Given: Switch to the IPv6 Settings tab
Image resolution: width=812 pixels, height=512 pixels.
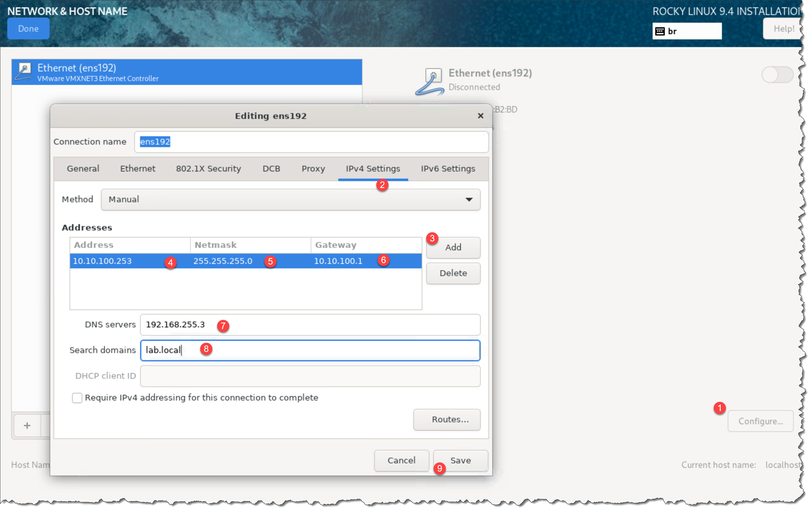Looking at the screenshot, I should click(x=447, y=169).
